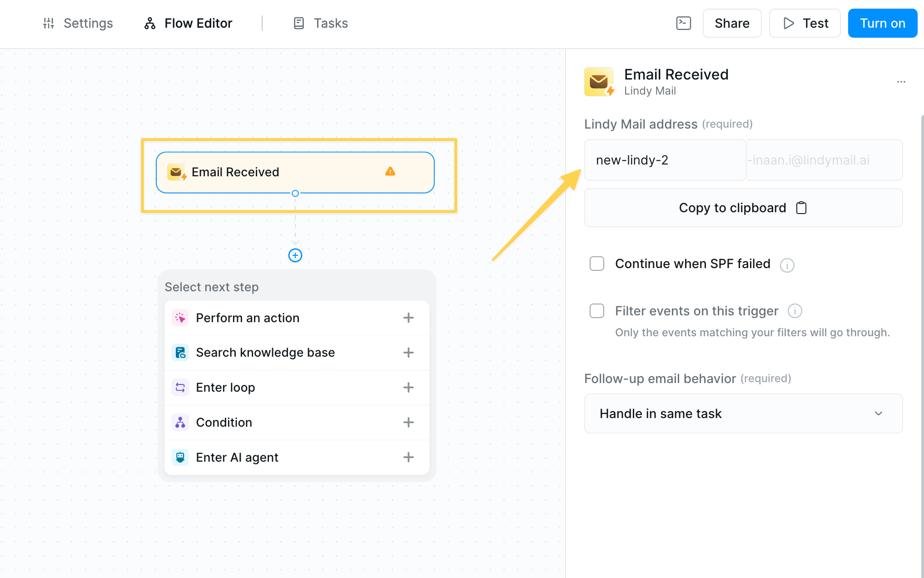Screen dimensions: 924x578
Task: Click the blue add-step plus circle
Action: click(x=295, y=255)
